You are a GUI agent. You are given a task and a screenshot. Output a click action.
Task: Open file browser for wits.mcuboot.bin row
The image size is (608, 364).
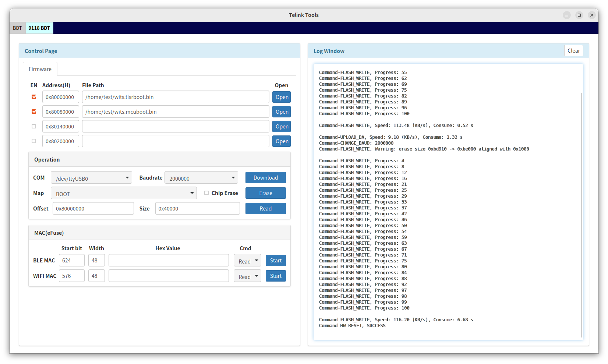click(282, 112)
